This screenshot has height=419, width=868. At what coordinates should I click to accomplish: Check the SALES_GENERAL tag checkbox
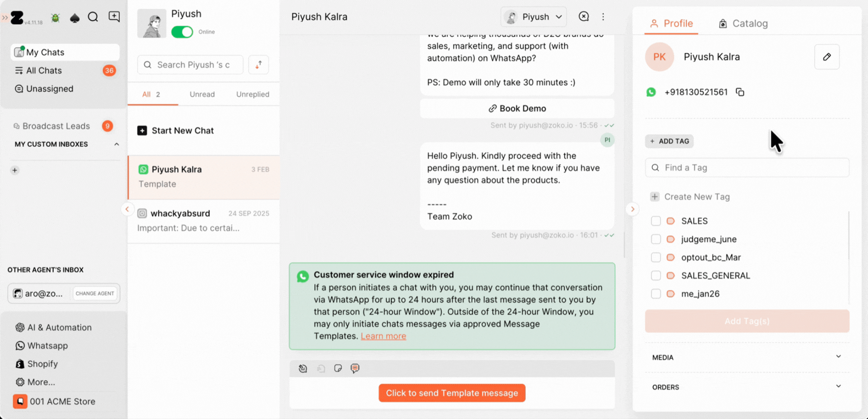tap(656, 275)
